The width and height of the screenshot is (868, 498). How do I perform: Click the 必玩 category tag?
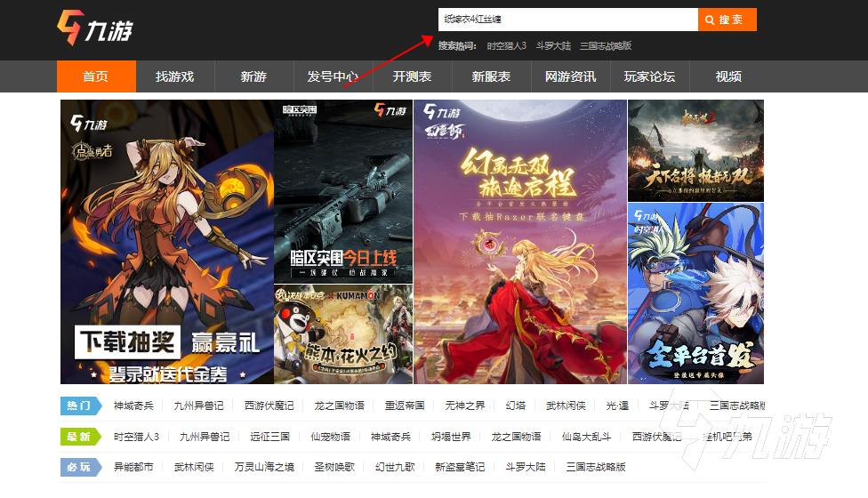point(78,467)
